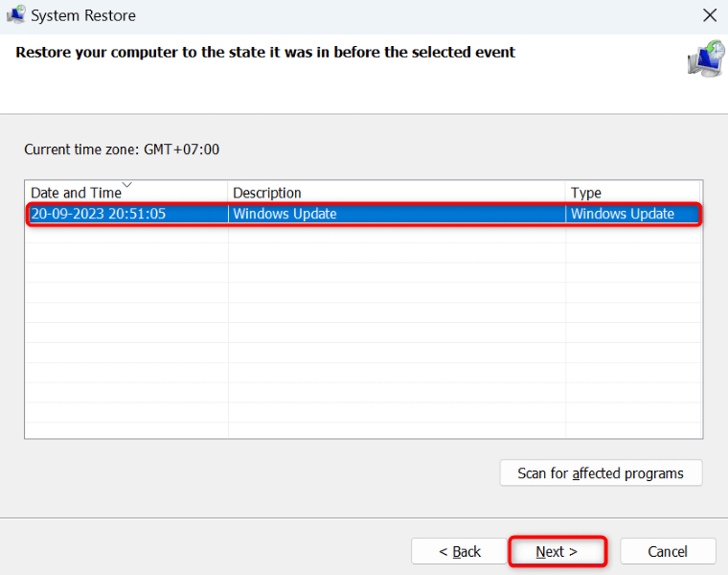
Task: Click the Restore your computer heading text
Action: [x=265, y=52]
